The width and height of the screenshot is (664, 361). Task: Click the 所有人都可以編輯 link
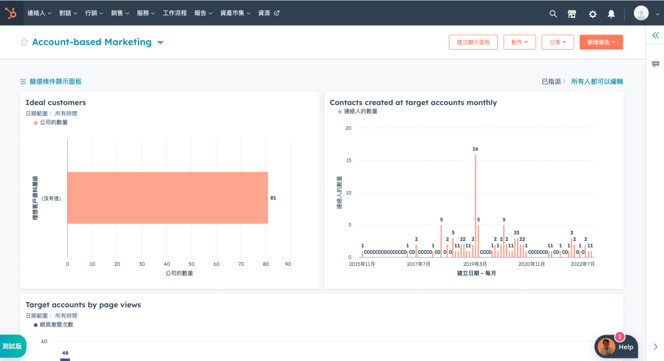coord(597,81)
